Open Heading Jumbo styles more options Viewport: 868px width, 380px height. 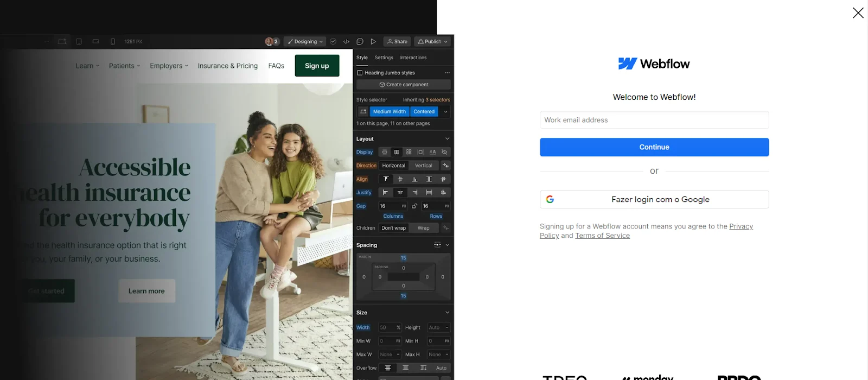(x=447, y=73)
